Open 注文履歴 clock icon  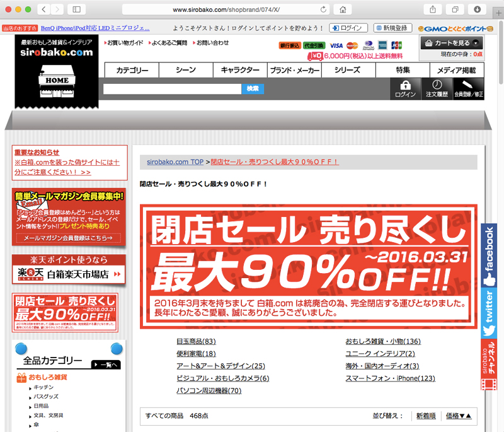pyautogui.click(x=437, y=89)
